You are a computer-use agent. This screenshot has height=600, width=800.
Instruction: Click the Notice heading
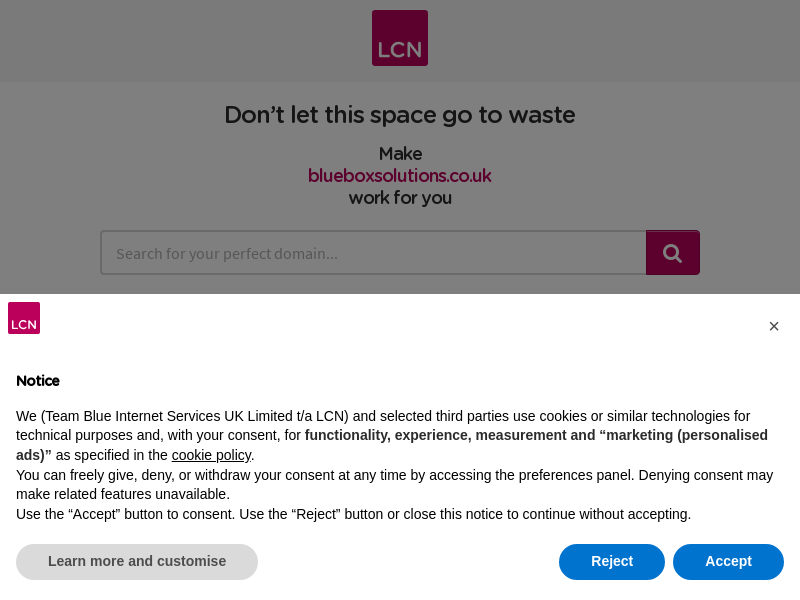(x=38, y=381)
